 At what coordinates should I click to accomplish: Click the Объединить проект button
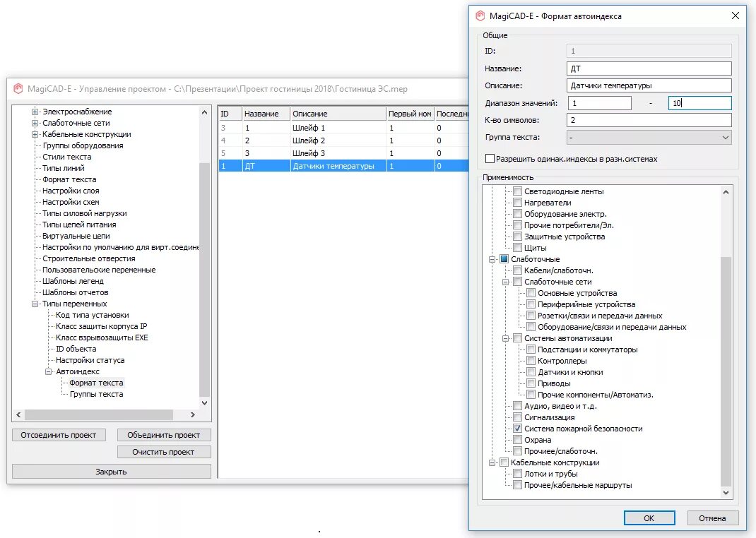point(163,435)
